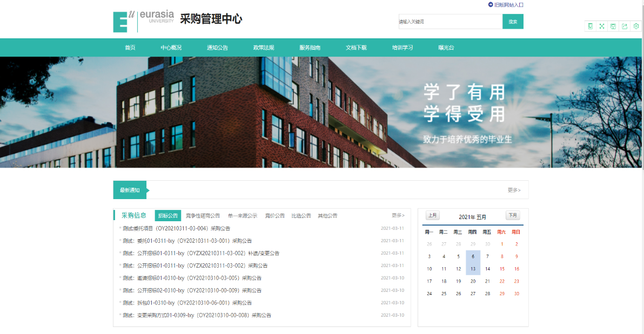Viewport: 644px width, 334px height.
Task: Open the 通知公告 menu item
Action: click(217, 47)
